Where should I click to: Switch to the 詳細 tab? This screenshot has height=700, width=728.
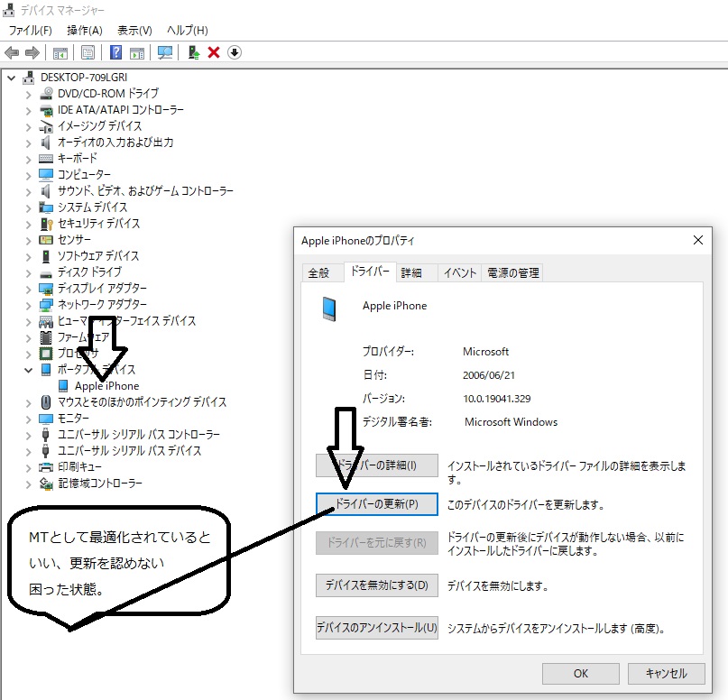(x=417, y=273)
